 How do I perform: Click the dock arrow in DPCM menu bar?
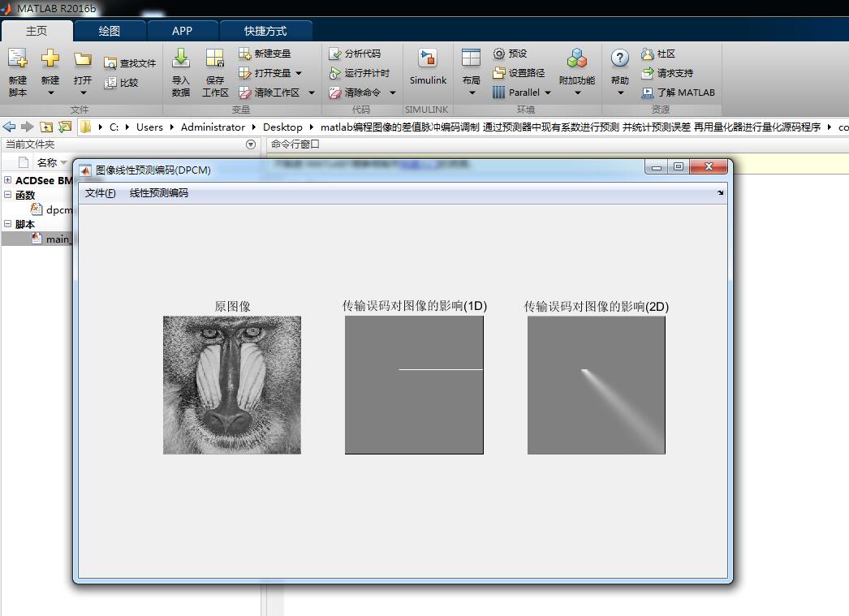(720, 192)
